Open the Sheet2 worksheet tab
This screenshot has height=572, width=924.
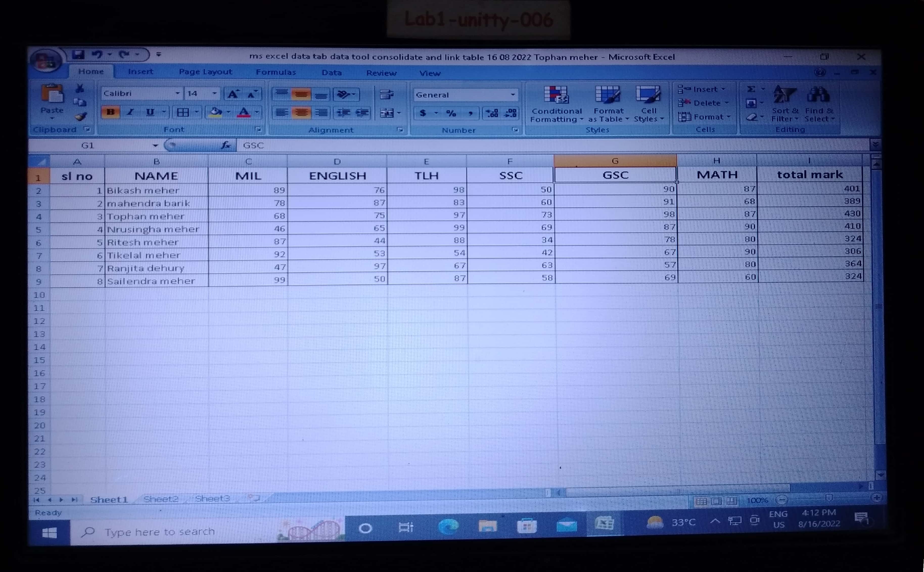tap(161, 499)
